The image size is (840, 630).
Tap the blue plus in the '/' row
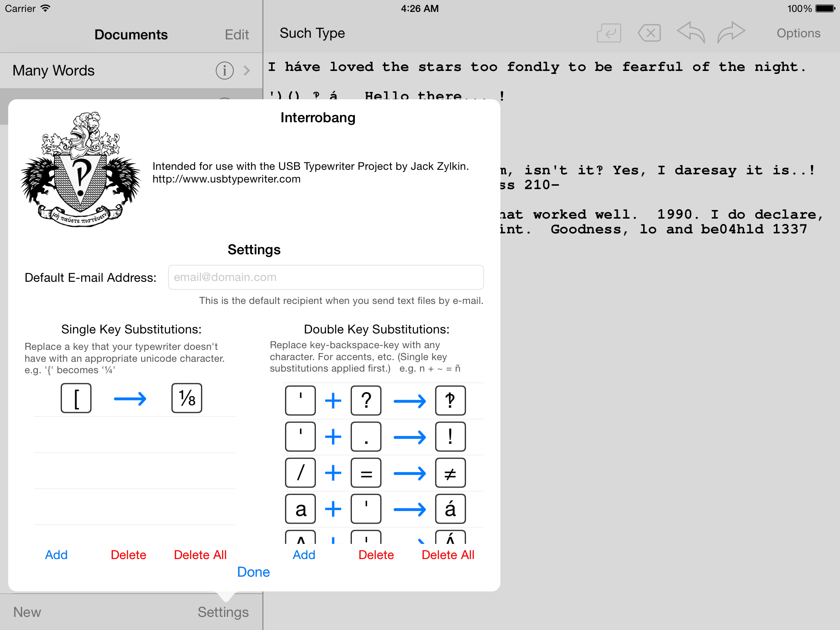pyautogui.click(x=333, y=473)
